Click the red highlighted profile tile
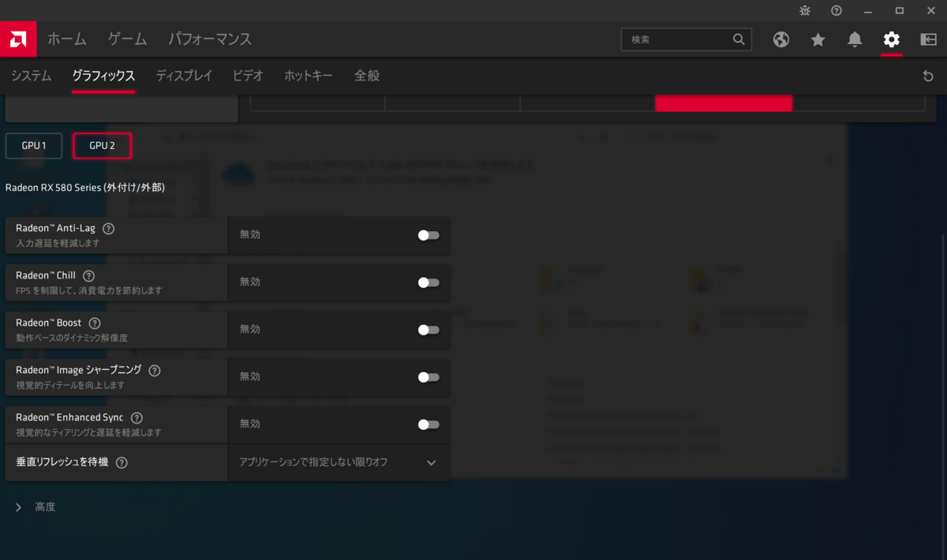This screenshot has width=947, height=560. pyautogui.click(x=724, y=103)
